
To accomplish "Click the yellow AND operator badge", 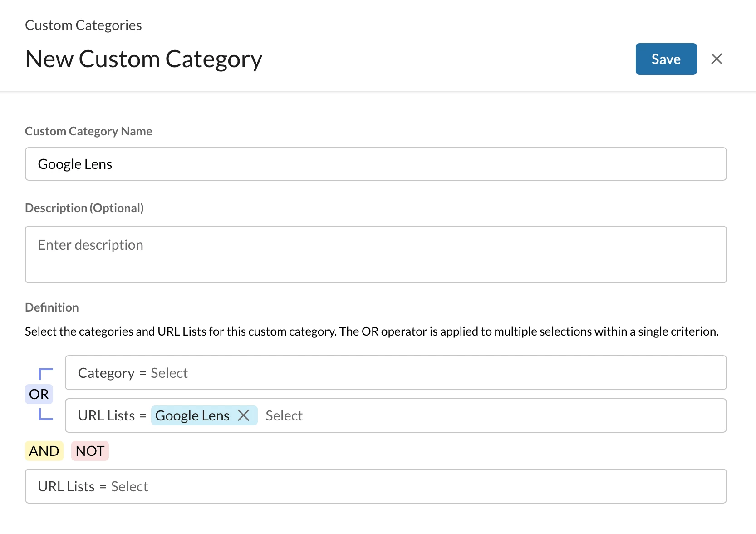I will pos(44,451).
